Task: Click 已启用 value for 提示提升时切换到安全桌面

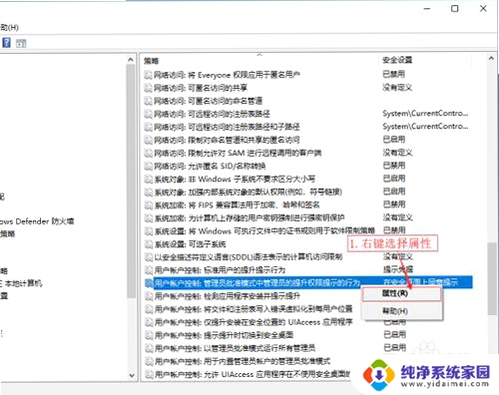Action: [395, 334]
